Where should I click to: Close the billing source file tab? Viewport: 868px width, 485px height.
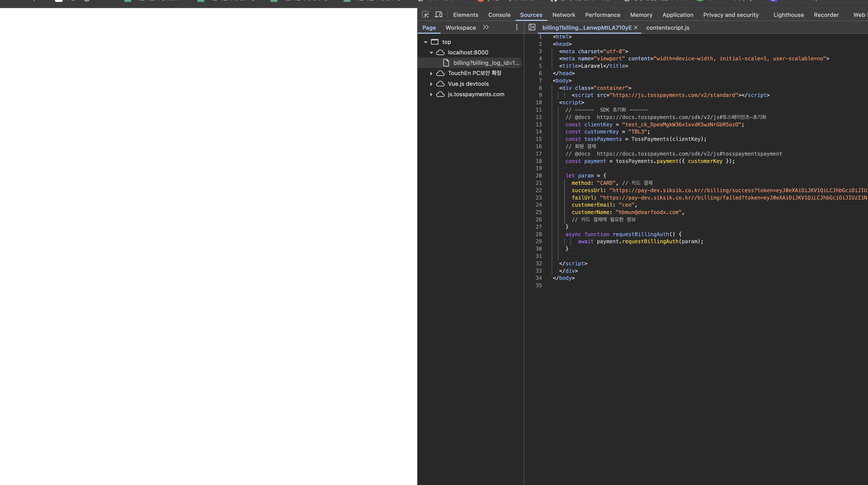(635, 28)
